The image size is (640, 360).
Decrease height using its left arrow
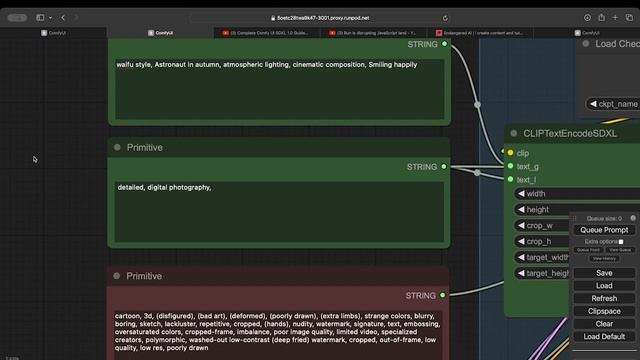point(521,209)
